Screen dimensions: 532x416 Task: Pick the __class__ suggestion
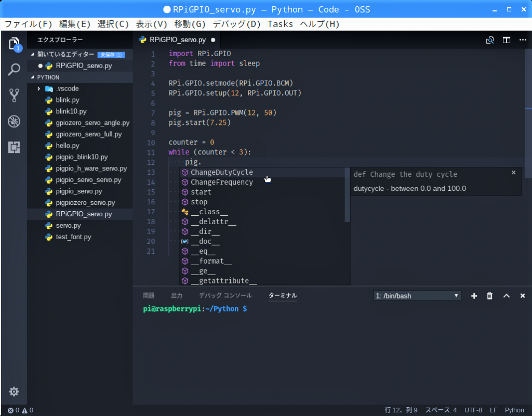tap(262, 212)
